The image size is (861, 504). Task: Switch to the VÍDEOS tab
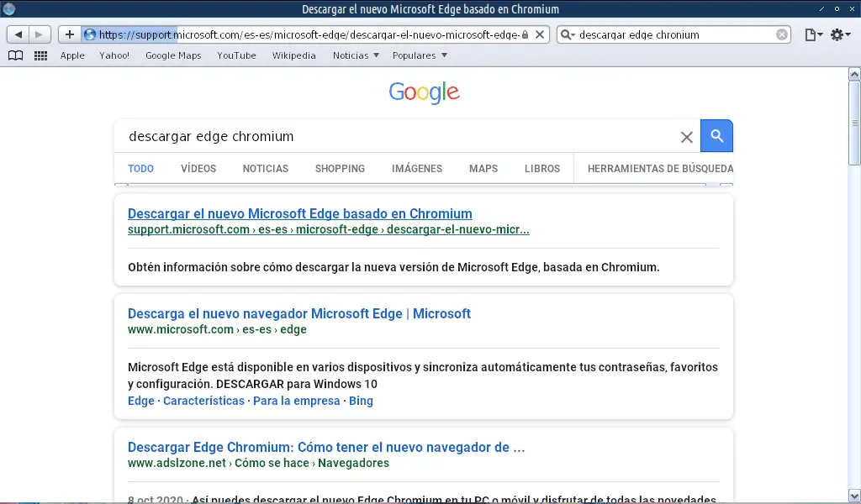click(198, 168)
